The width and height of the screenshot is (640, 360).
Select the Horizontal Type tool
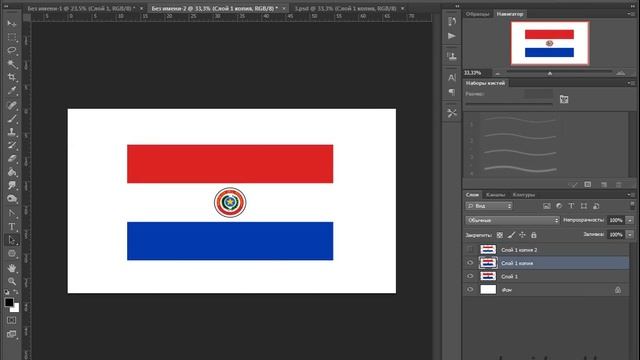click(12, 227)
